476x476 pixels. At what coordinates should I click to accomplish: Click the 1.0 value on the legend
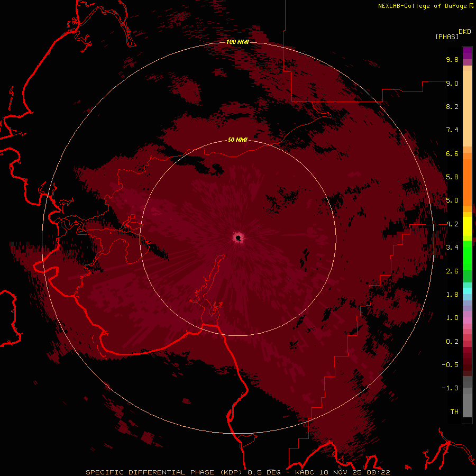point(452,318)
